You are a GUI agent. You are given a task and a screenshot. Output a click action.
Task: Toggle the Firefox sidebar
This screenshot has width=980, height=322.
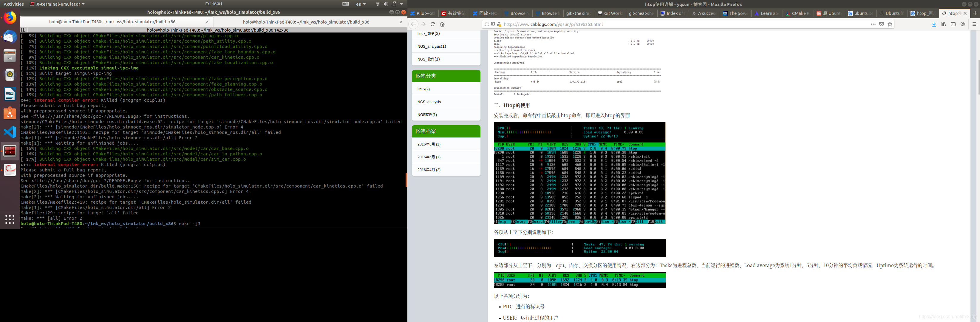[953, 24]
